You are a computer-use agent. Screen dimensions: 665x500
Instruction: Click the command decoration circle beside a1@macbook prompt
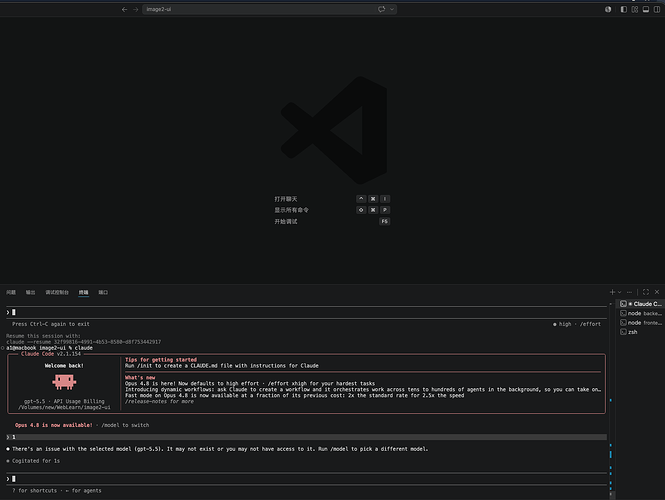click(3, 348)
